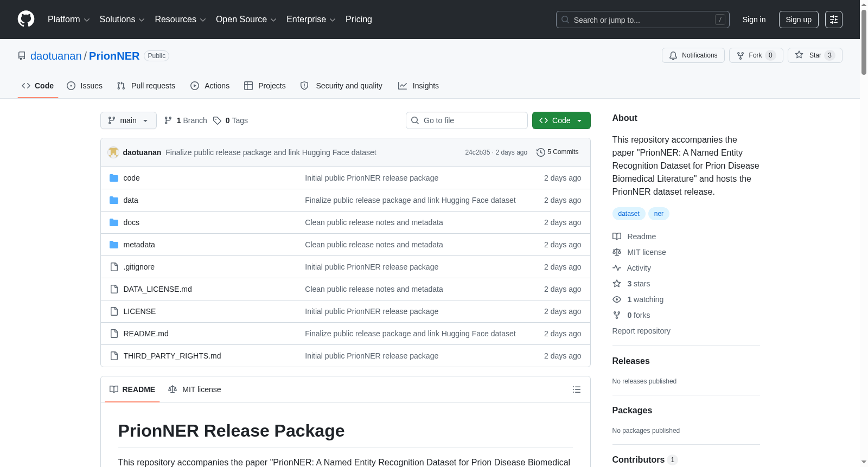Click the search magnifier icon in the header
868x467 pixels.
point(565,20)
